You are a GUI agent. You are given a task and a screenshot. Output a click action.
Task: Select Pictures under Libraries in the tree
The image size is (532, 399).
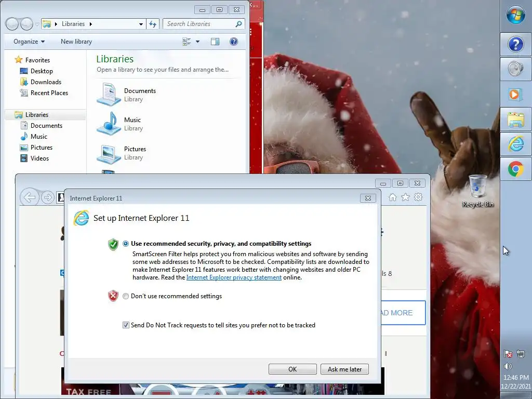click(x=42, y=148)
